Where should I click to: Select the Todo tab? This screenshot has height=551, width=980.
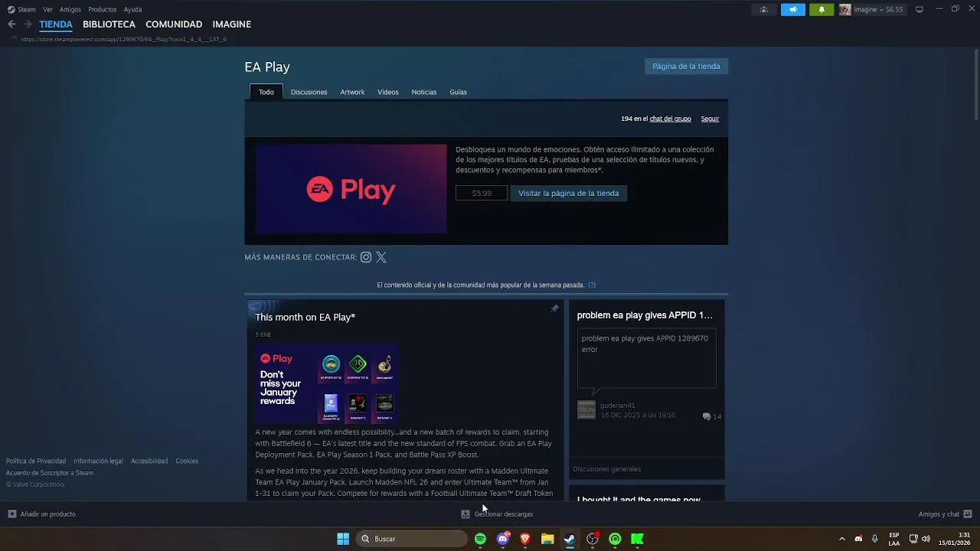point(266,92)
